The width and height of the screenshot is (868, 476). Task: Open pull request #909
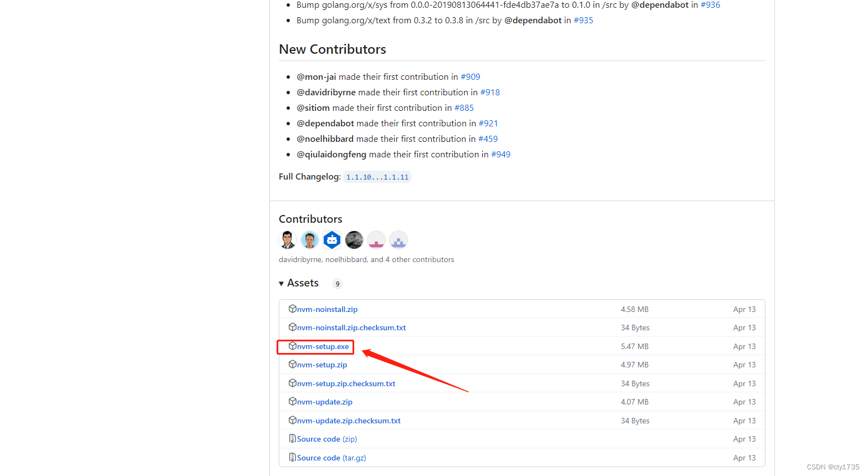tap(471, 77)
